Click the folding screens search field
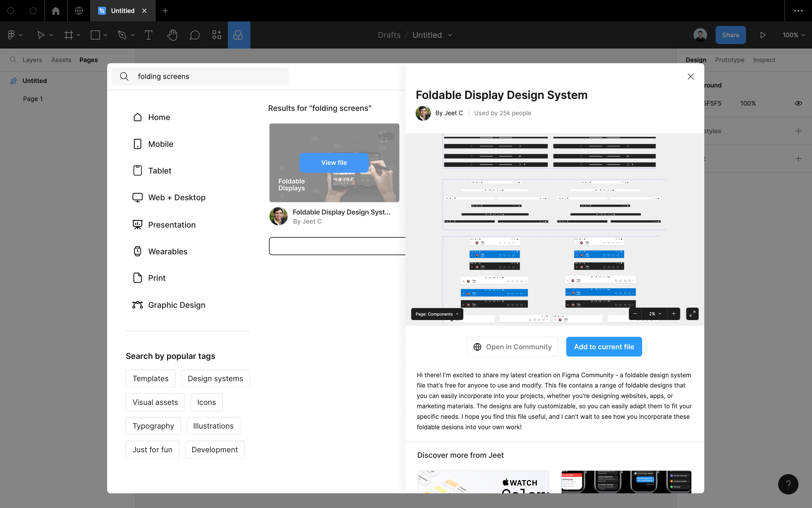Viewport: 812px width, 508px height. (200, 76)
